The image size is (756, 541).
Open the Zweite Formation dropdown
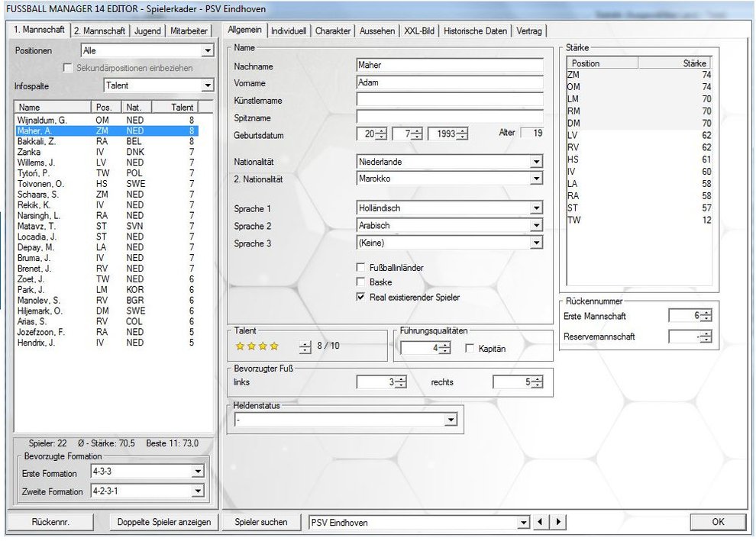198,491
